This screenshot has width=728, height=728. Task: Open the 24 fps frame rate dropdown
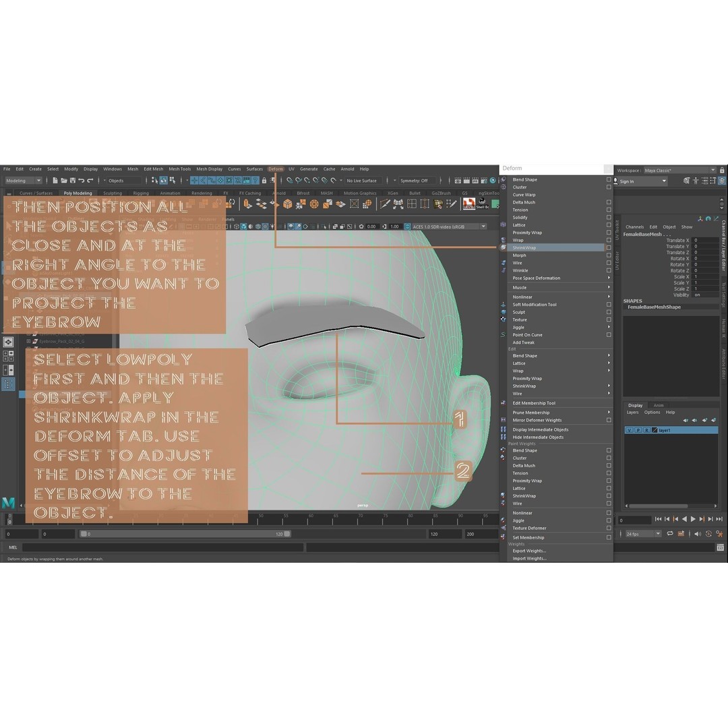[x=644, y=534]
